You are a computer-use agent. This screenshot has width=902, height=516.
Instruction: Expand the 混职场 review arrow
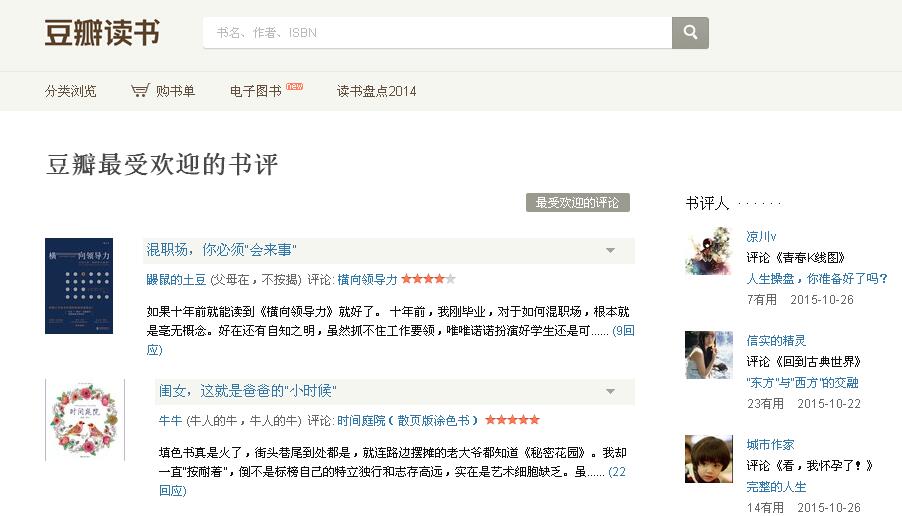coord(610,250)
